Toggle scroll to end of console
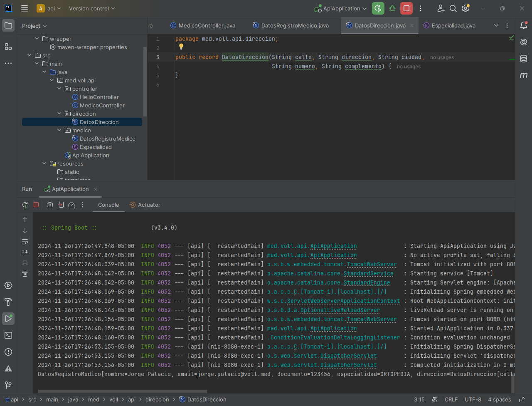532x406 pixels. pos(25,252)
